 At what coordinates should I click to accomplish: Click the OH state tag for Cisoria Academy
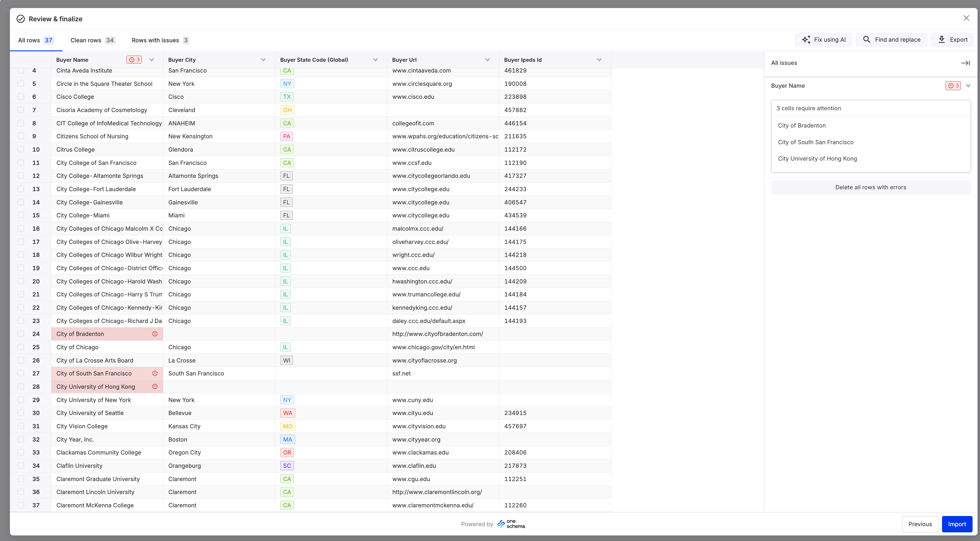(287, 110)
